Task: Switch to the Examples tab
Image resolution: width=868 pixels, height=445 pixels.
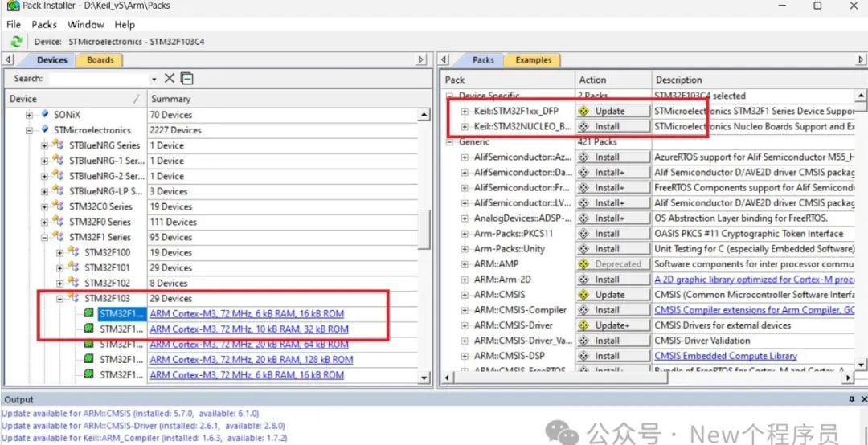Action: point(533,59)
